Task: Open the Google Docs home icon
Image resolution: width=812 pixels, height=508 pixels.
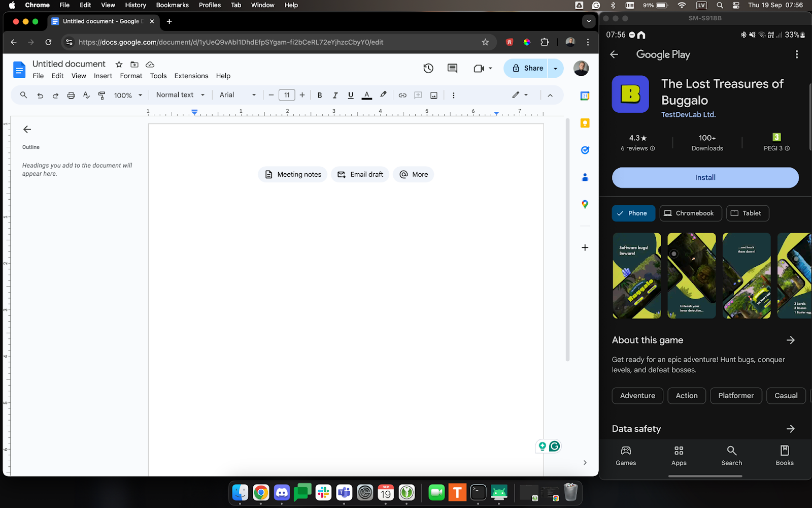Action: (19, 70)
